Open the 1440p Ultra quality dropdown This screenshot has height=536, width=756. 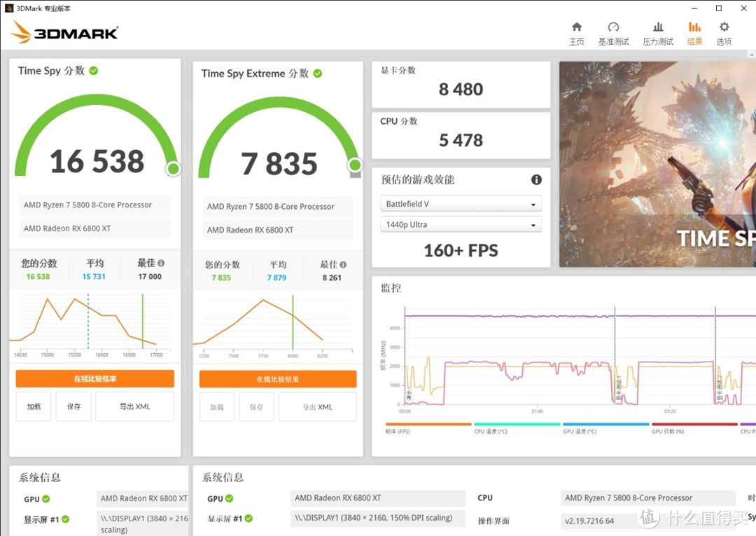click(x=460, y=224)
